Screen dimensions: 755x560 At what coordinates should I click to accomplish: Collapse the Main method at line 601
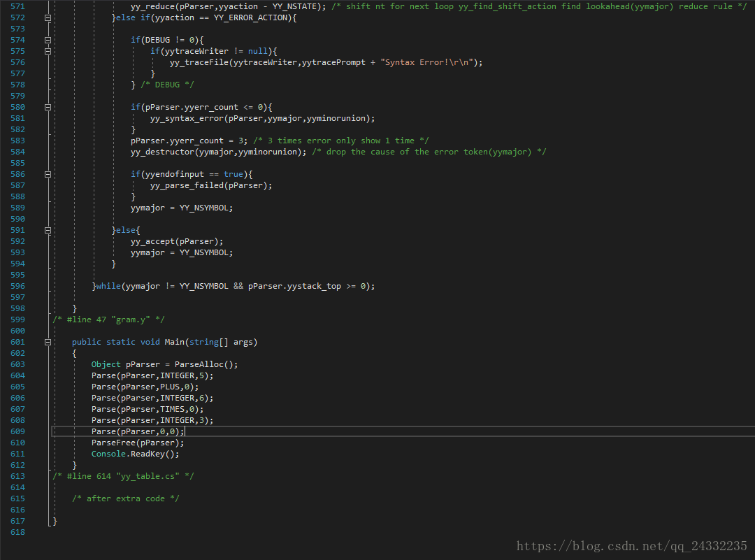(x=48, y=343)
